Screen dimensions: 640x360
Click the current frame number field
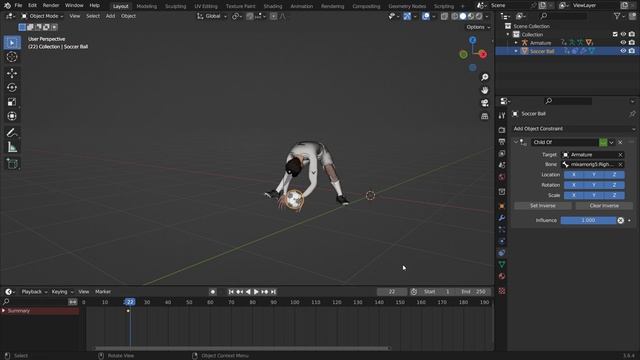[392, 292]
